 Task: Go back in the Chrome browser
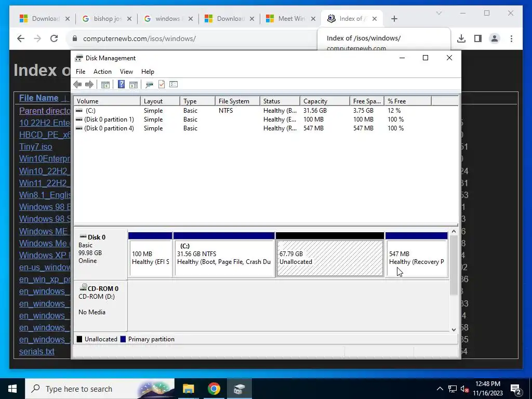[x=21, y=38]
